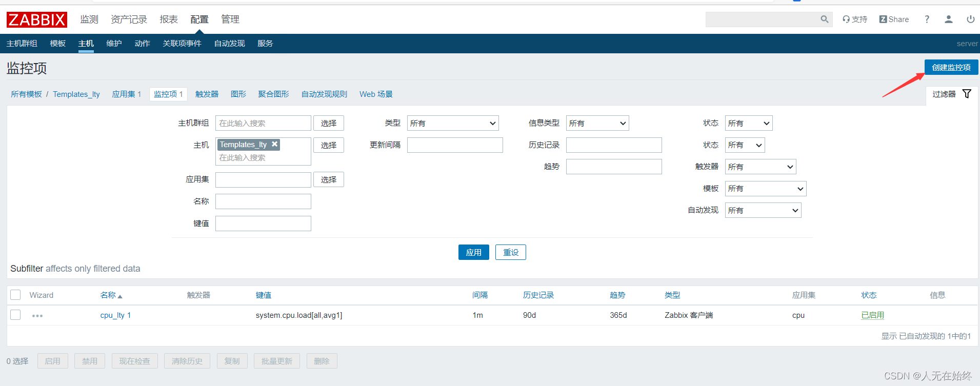
Task: Click the ZABBIX logo
Action: (x=37, y=19)
